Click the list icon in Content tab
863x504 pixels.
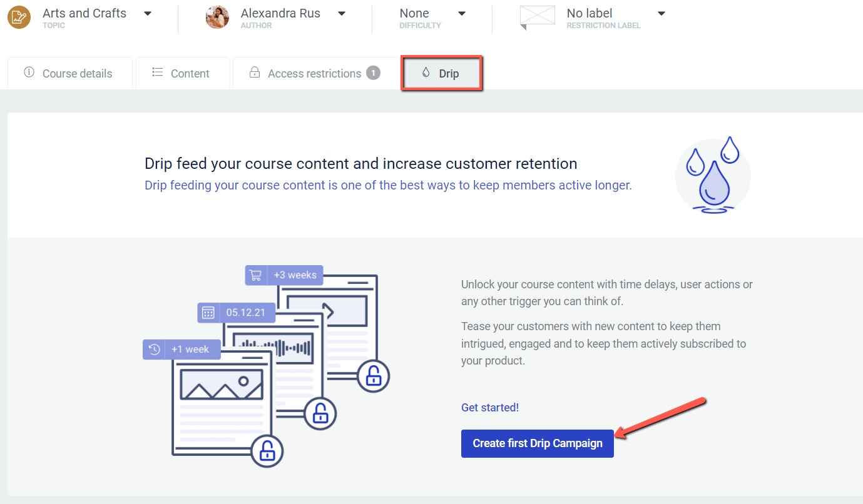pyautogui.click(x=158, y=73)
